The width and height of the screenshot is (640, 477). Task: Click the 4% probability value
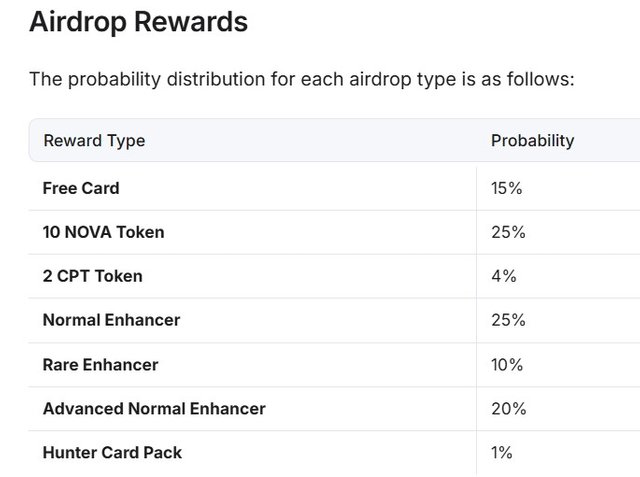(504, 276)
